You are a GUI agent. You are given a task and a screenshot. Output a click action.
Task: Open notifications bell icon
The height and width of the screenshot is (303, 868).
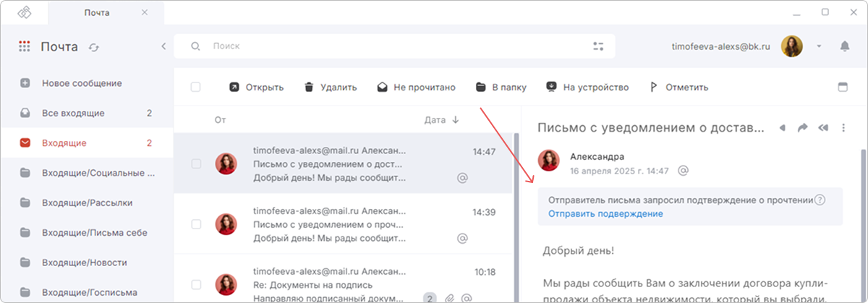click(x=844, y=46)
